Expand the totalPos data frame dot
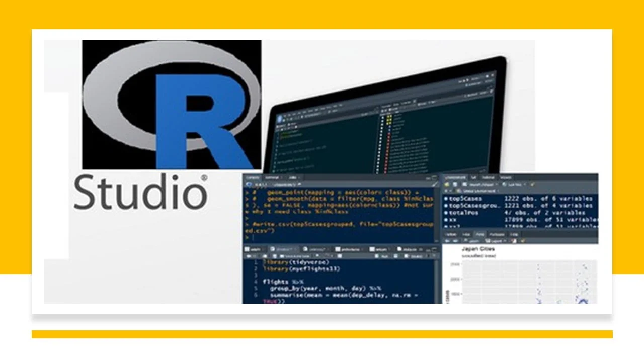644x362 pixels. tap(446, 213)
